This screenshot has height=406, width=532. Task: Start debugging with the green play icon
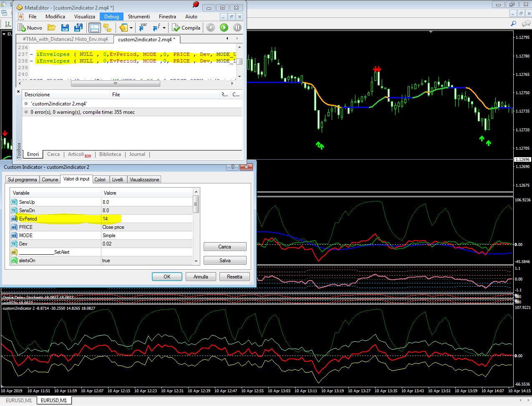coord(224,28)
